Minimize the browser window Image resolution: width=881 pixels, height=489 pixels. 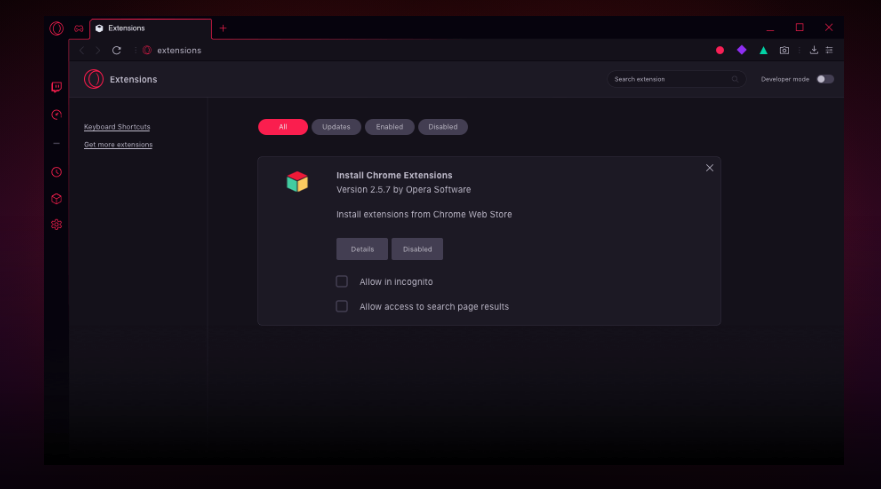point(770,28)
